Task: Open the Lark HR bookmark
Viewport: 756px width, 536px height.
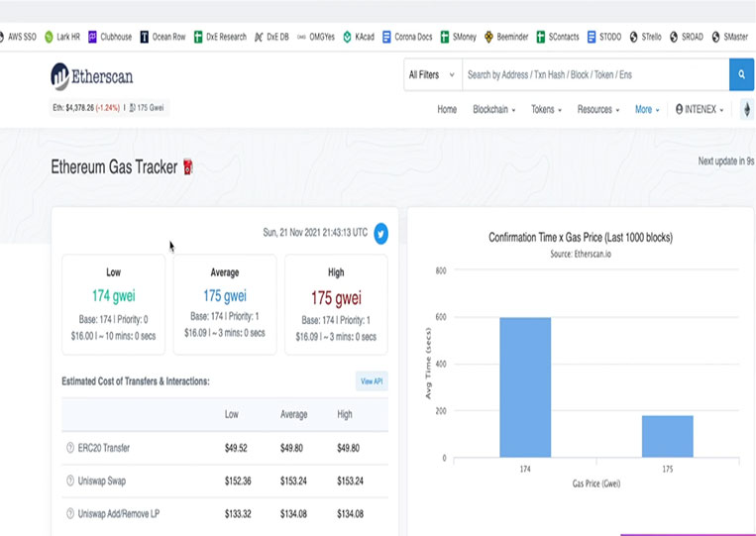Action: pyautogui.click(x=62, y=37)
